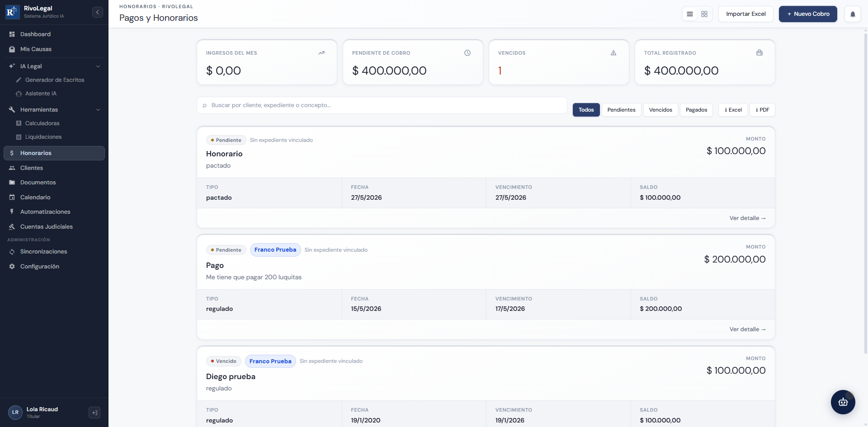This screenshot has width=868, height=427.
Task: Click Franco Prueba tag on Diego prueba card
Action: coord(270,361)
